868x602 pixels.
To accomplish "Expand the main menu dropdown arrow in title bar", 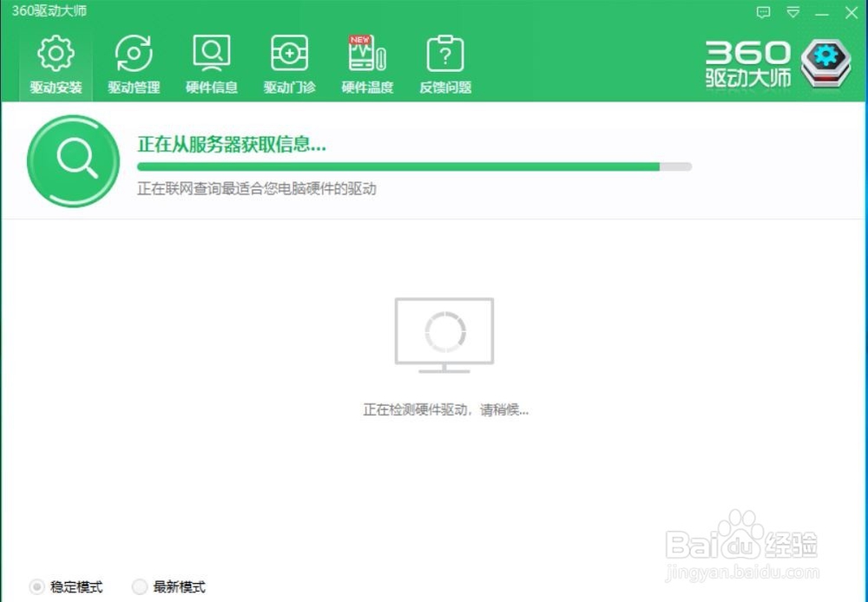I will 793,12.
